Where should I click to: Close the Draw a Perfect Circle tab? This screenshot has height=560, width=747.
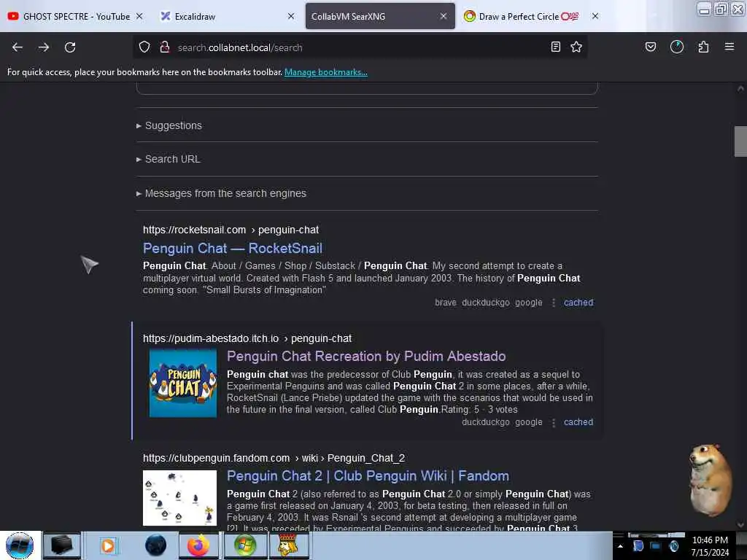595,16
